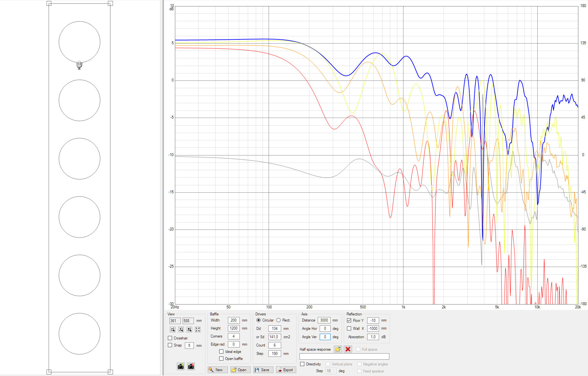Add a snapshot with green-plus camera icon

tap(181, 366)
